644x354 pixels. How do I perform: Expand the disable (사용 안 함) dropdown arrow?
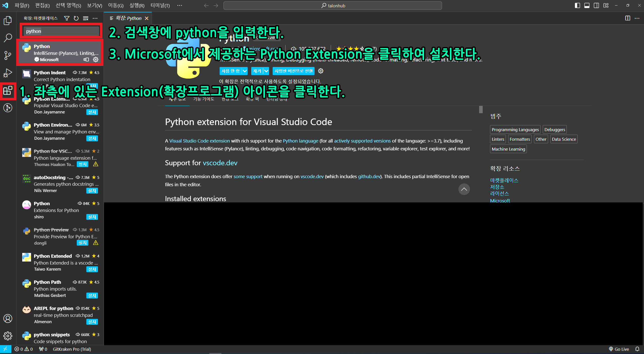point(245,71)
